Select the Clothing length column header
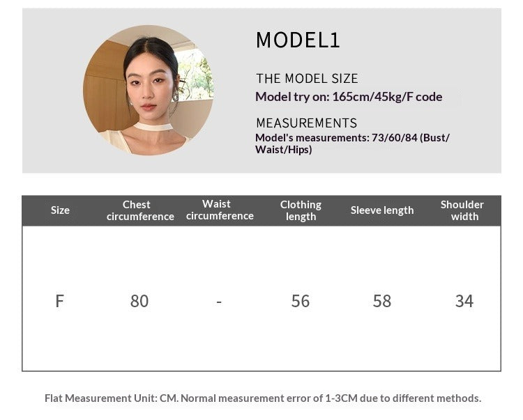 pos(301,210)
